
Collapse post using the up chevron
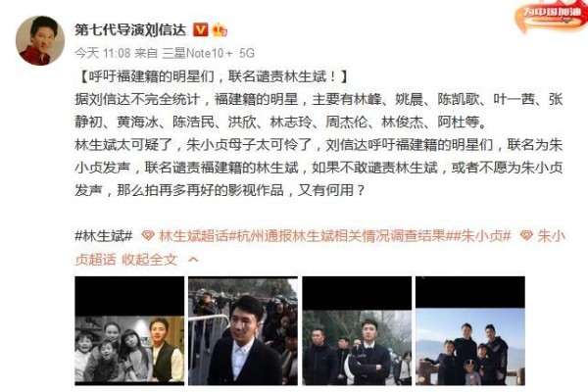[193, 259]
